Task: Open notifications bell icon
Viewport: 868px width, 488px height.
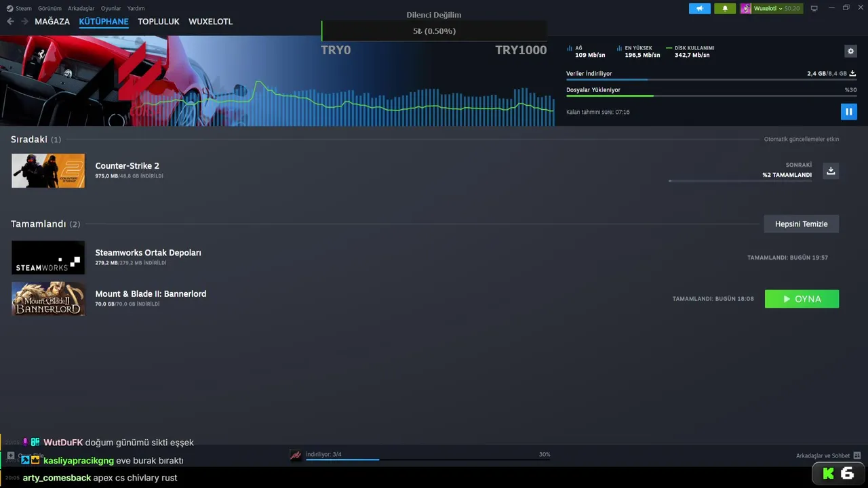Action: [x=725, y=9]
